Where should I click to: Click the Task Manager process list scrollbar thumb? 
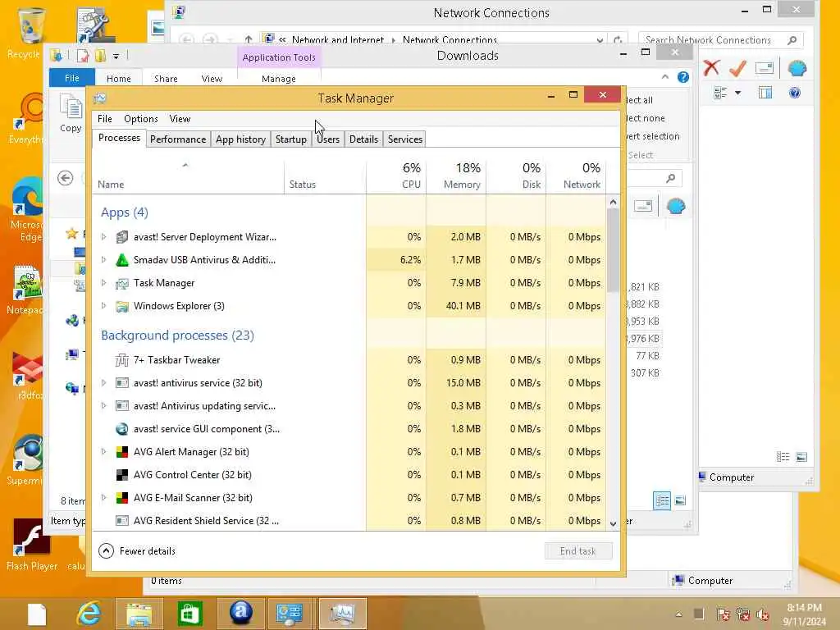[x=613, y=250]
